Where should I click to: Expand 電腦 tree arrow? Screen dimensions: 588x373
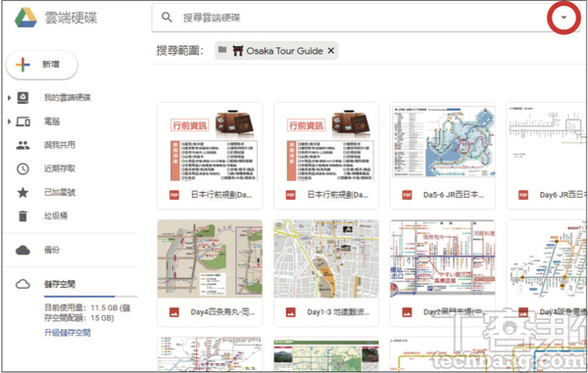(10, 121)
